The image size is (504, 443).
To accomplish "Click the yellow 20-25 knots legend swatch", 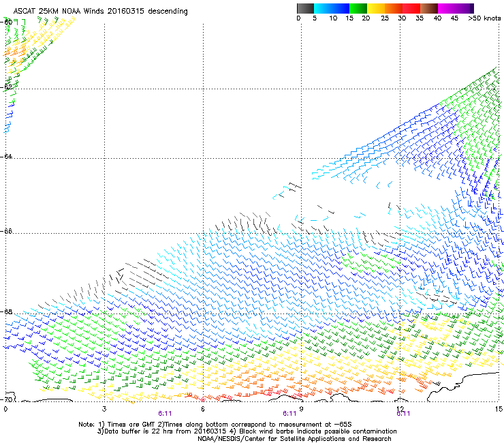I will 376,8.
